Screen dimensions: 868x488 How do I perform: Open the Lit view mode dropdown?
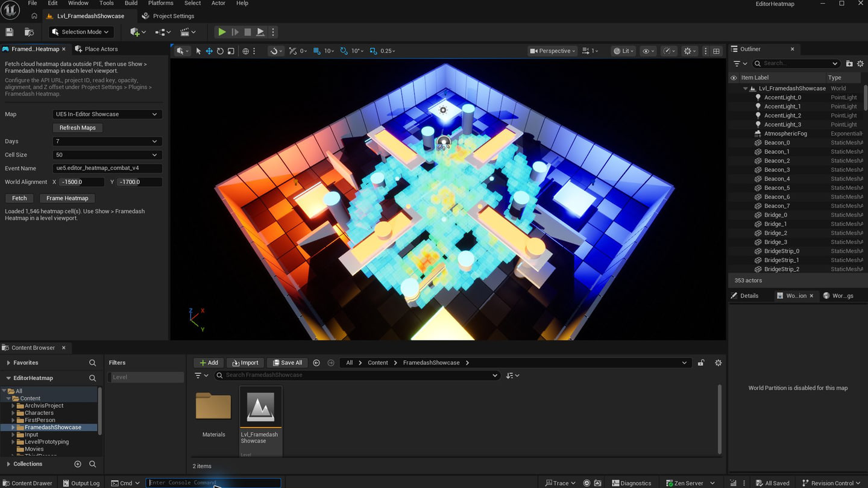tap(623, 51)
